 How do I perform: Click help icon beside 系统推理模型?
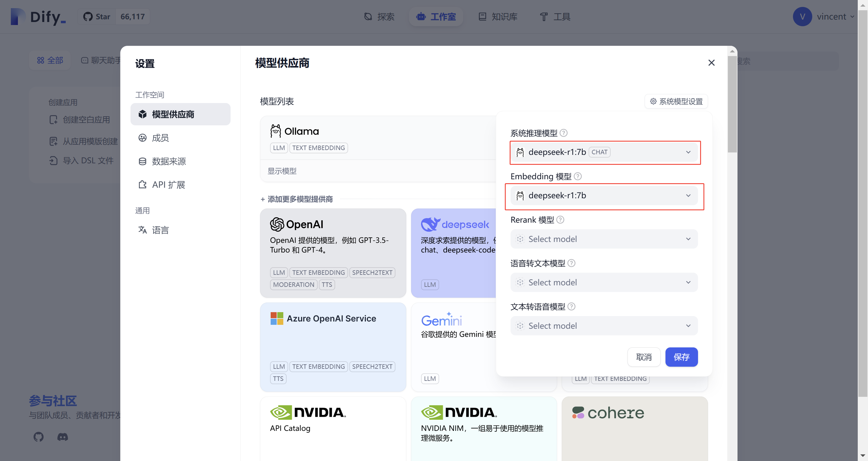coord(563,133)
